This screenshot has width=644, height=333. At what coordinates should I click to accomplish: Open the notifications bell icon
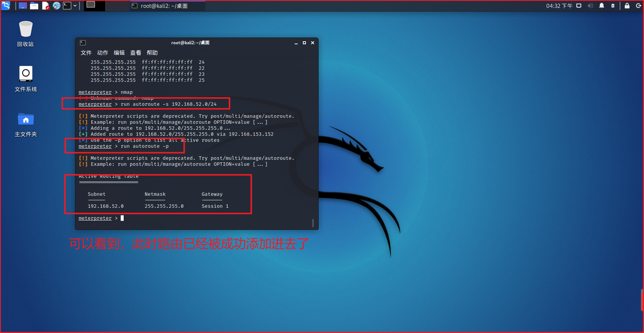(602, 6)
